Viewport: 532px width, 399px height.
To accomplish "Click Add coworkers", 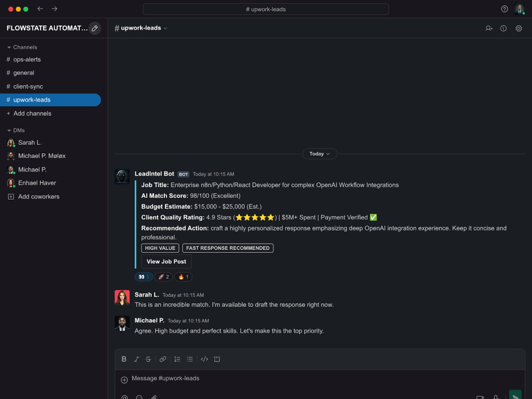I will [34, 197].
